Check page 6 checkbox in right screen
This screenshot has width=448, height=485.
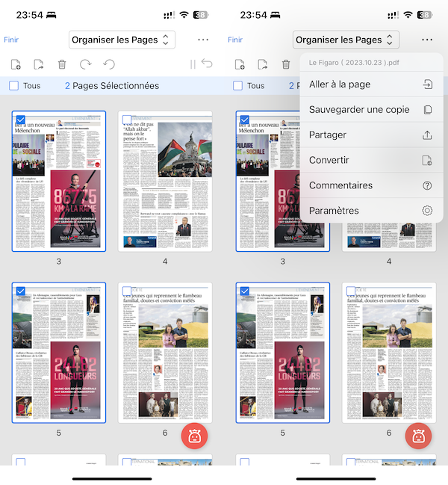[351, 291]
